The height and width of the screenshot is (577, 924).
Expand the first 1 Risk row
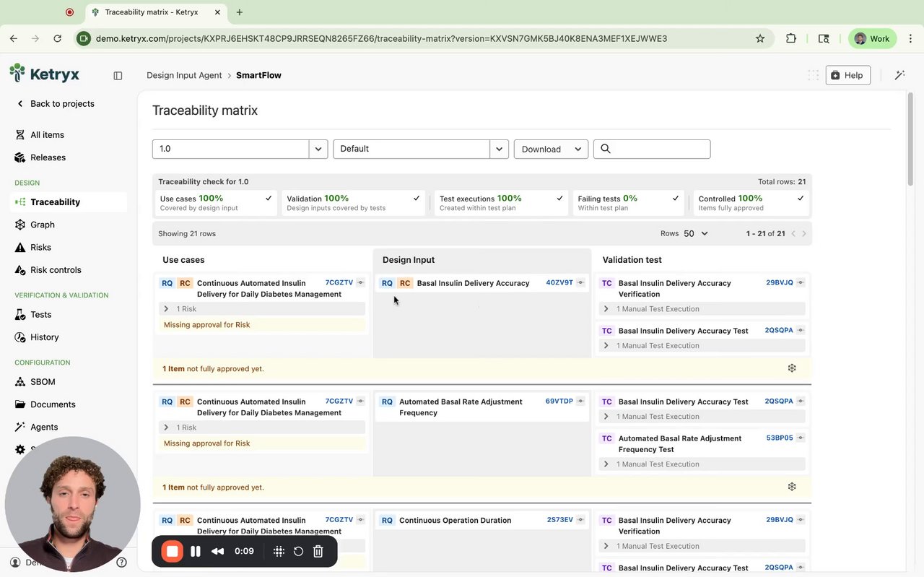166,308
